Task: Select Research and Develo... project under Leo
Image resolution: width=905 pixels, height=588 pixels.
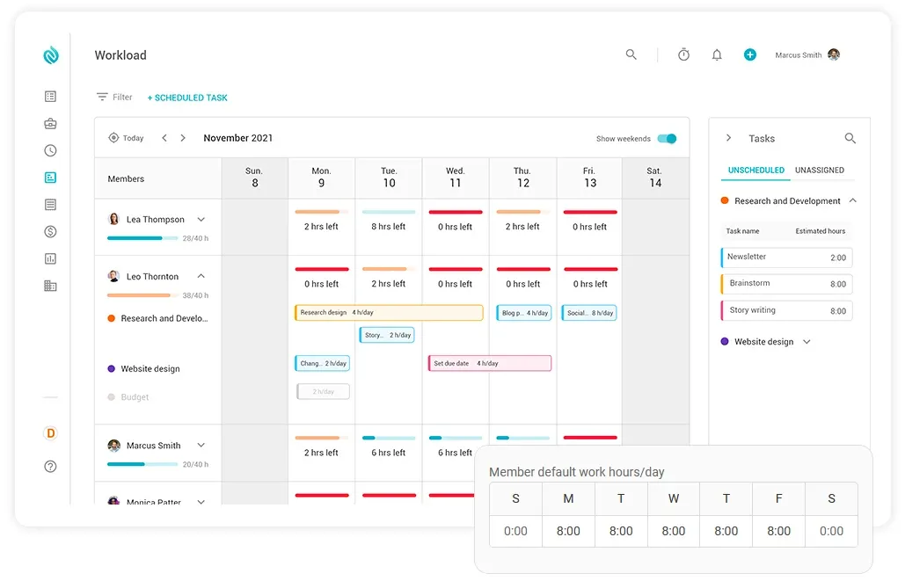Action: 157,318
